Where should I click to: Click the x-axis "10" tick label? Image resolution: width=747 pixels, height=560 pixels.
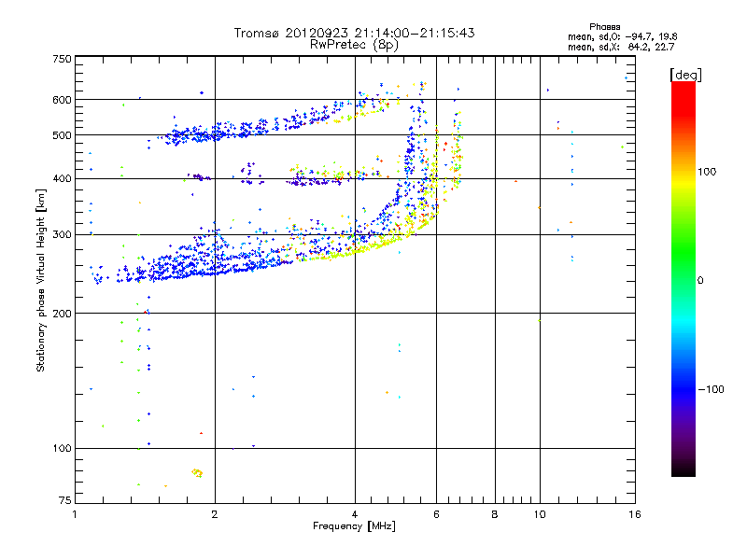540,514
